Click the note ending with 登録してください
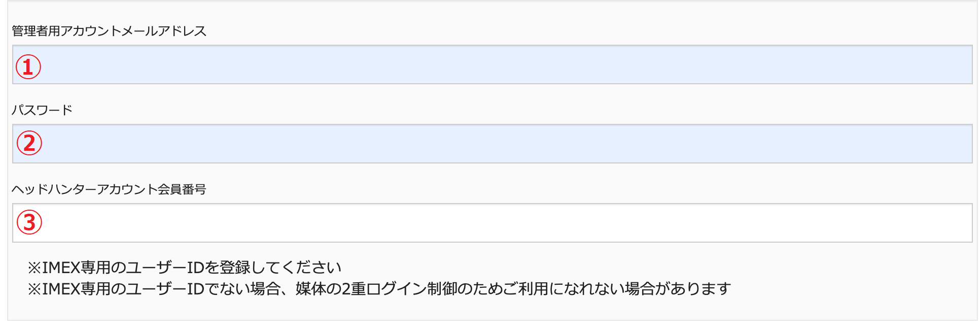This screenshot has height=332, width=980. coord(185,268)
